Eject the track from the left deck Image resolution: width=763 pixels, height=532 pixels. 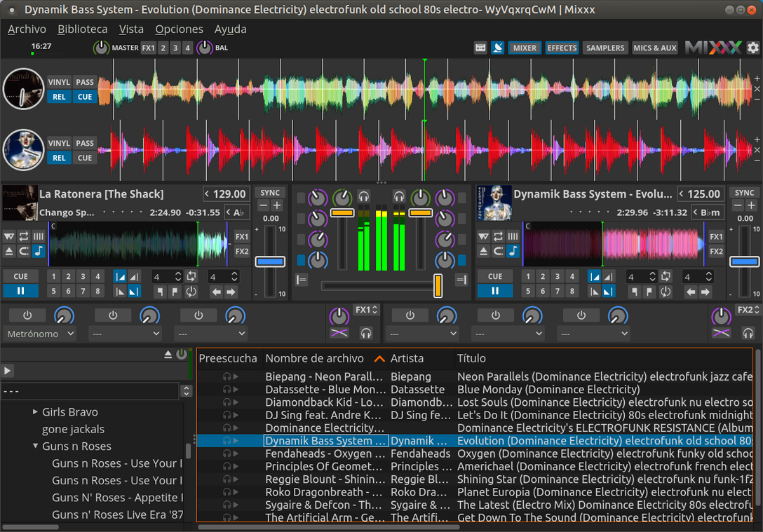click(9, 252)
